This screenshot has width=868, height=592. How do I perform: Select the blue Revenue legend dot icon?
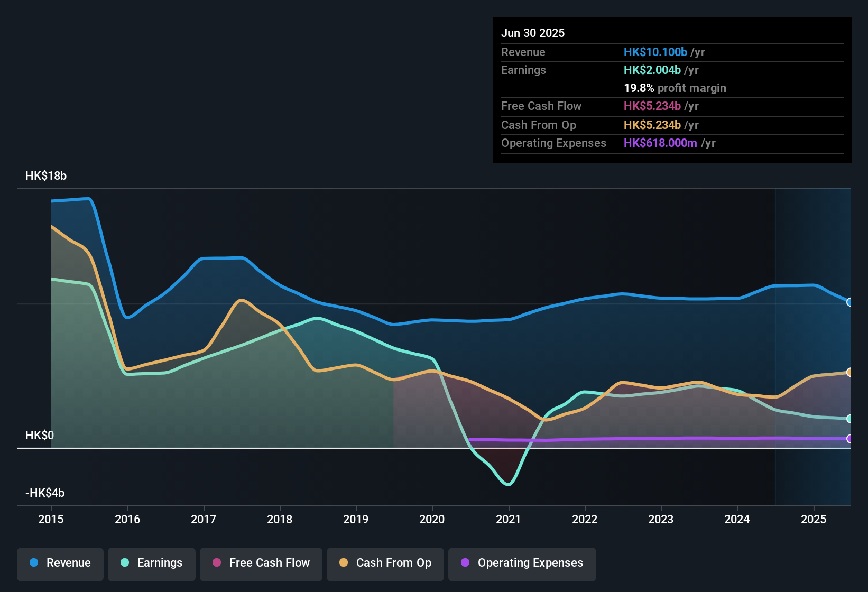[x=34, y=563]
